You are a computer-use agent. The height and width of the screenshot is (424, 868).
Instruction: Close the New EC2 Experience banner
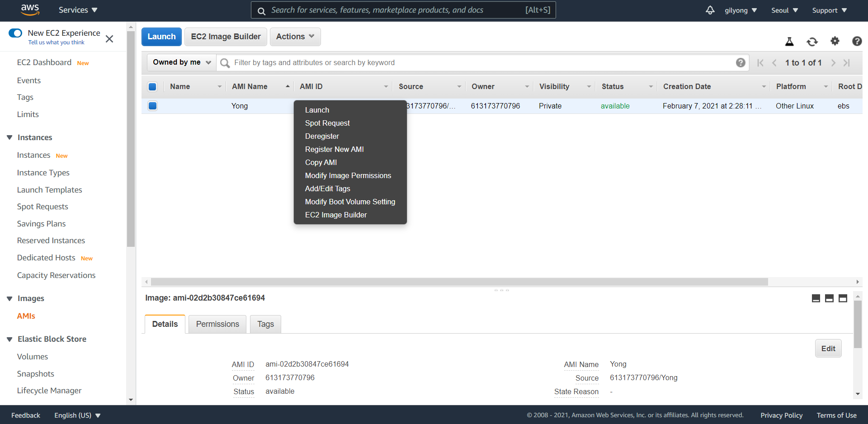(109, 39)
